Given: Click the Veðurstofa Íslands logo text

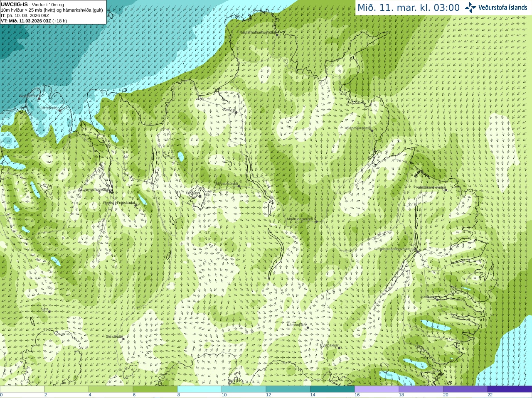Looking at the screenshot, I should coord(502,7).
